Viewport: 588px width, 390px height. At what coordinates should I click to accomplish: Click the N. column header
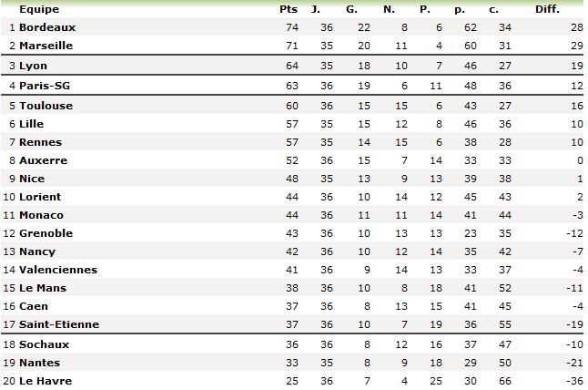point(389,9)
